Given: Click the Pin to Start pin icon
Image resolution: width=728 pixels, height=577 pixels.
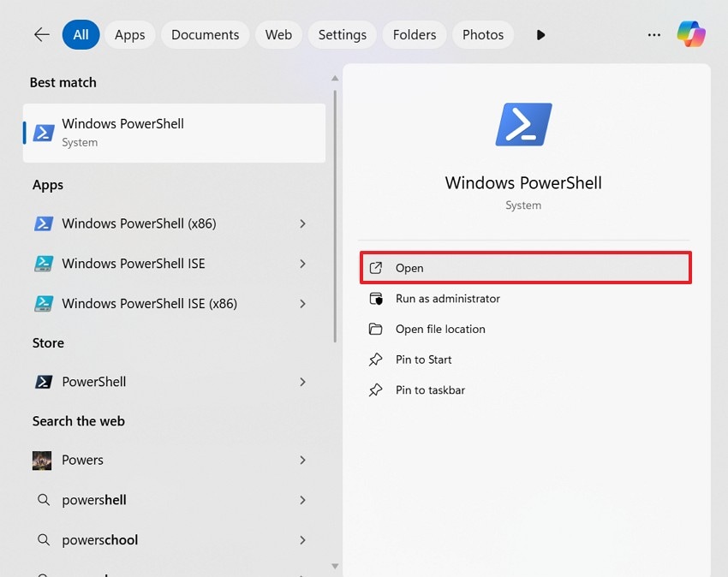Looking at the screenshot, I should coord(377,360).
